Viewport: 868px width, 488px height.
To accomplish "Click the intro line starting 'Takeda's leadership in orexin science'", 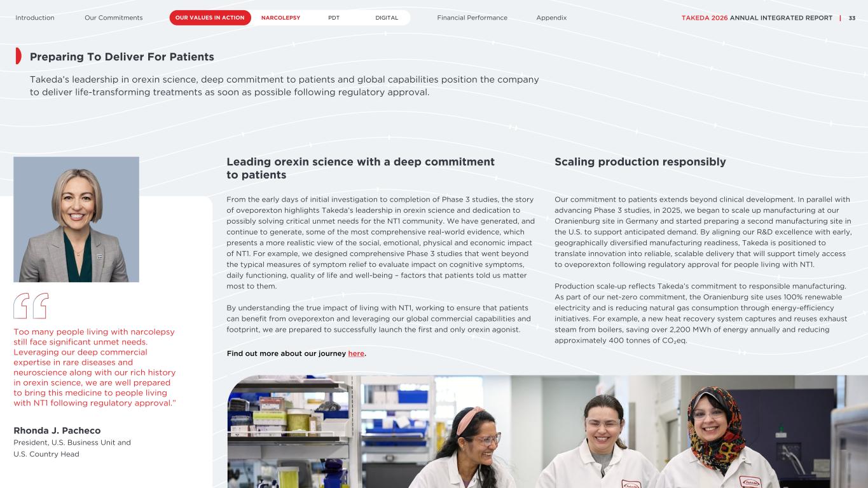I will 284,79.
